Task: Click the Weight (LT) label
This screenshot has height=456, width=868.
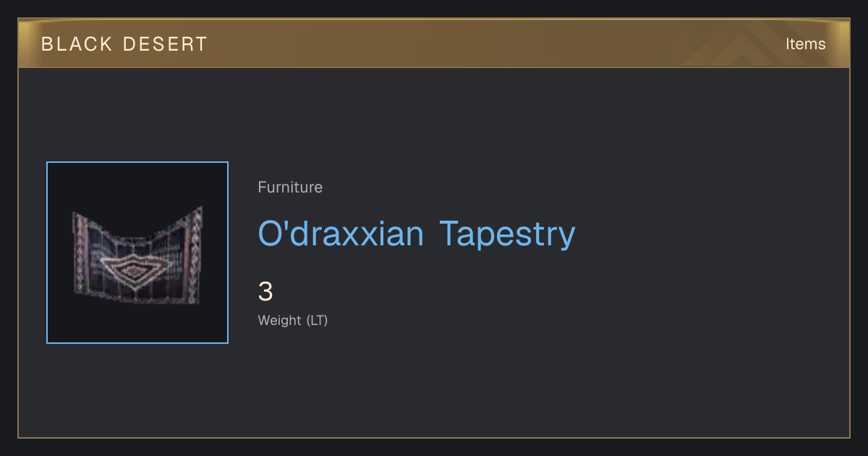Action: tap(293, 320)
